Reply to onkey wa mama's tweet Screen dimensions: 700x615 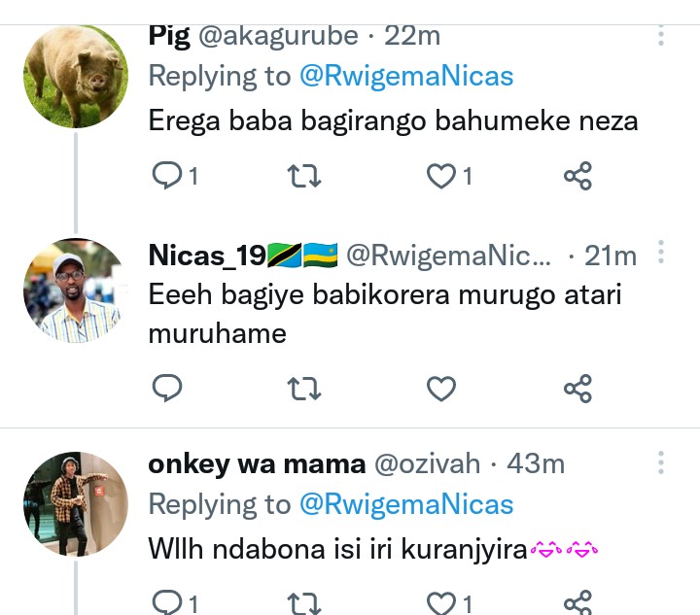168,602
